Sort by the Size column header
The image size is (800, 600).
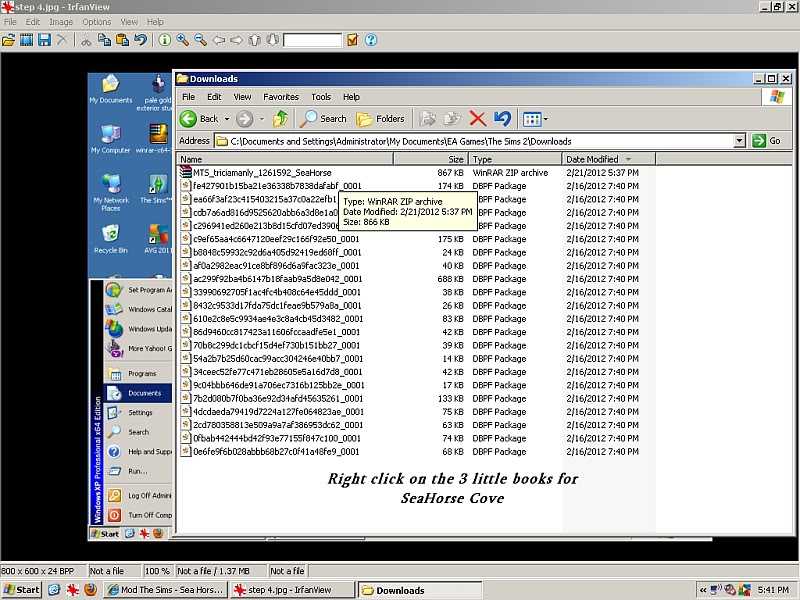(431, 159)
